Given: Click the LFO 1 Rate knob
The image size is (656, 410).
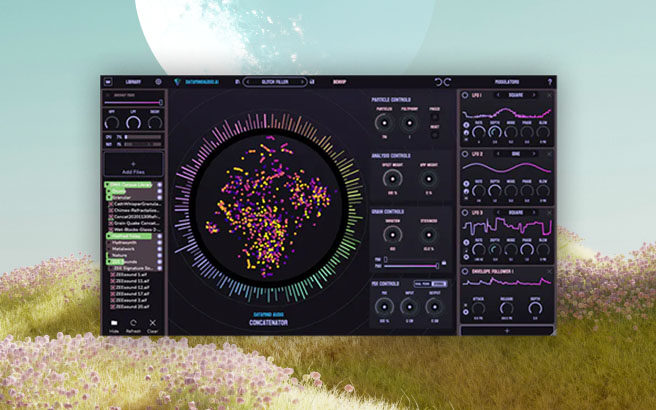Looking at the screenshot, I should 478,132.
